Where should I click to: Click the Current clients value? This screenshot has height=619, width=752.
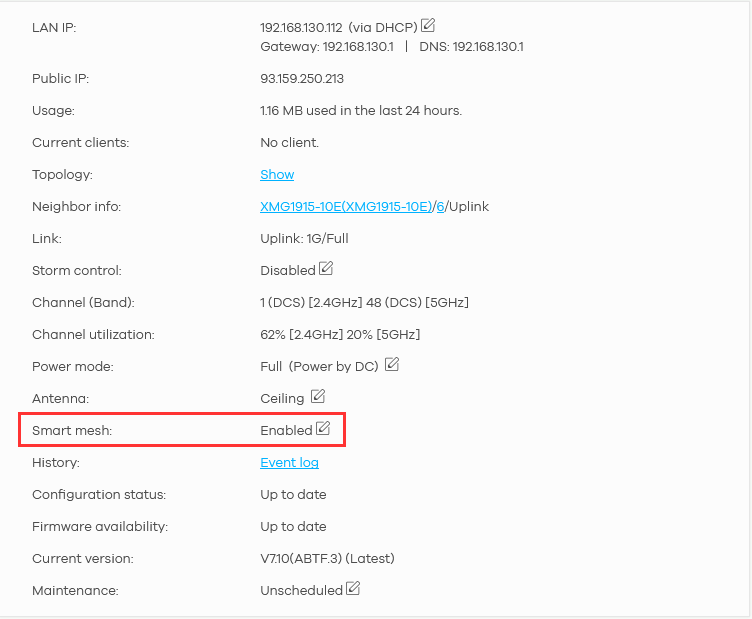pos(289,143)
